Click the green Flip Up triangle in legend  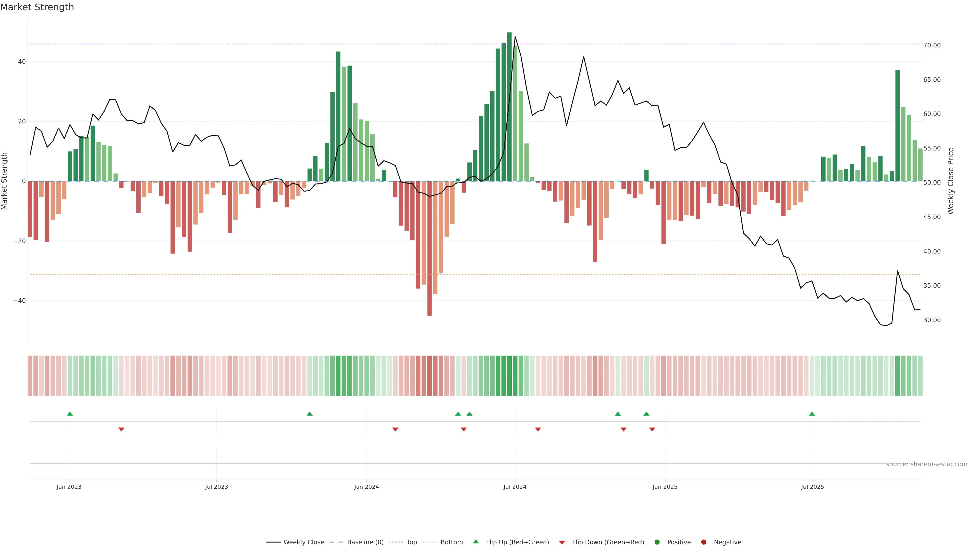tap(475, 542)
